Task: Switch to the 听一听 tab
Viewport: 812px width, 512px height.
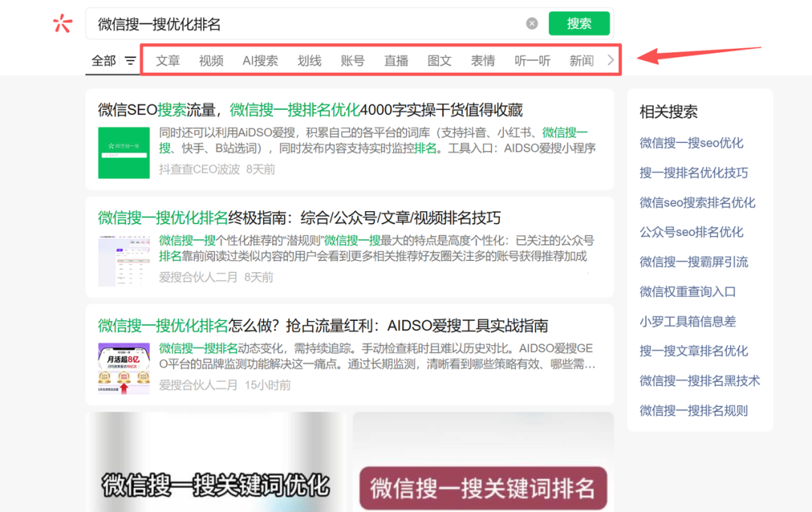Action: point(532,61)
